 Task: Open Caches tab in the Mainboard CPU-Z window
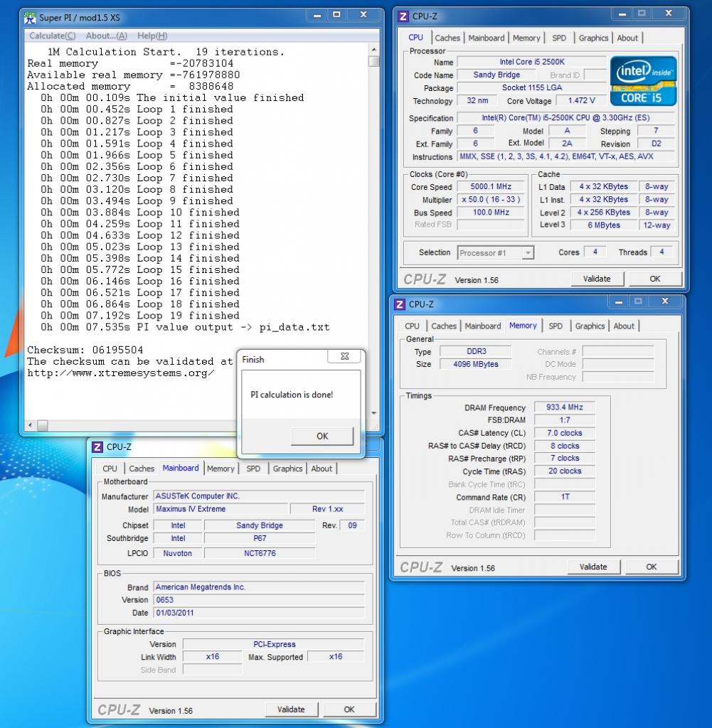(x=142, y=469)
